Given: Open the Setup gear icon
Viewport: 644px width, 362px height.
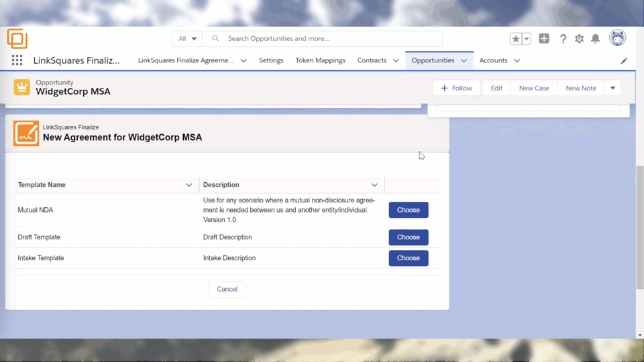Looking at the screenshot, I should click(579, 39).
